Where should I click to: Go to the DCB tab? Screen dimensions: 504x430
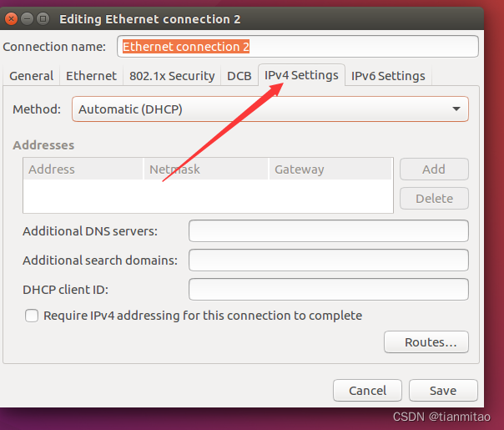(x=239, y=76)
